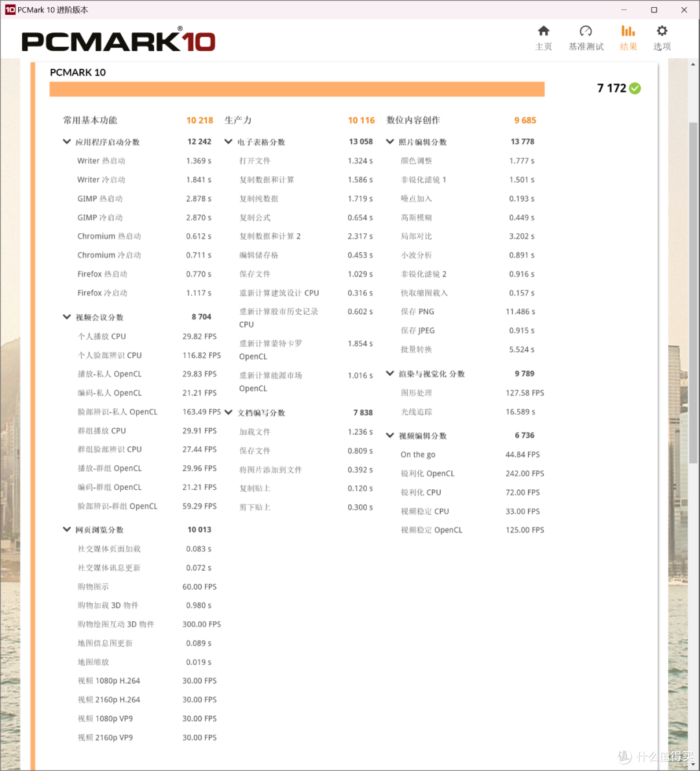Click the vertical scrollbar thumb
The height and width of the screenshot is (771, 700).
tap(693, 293)
